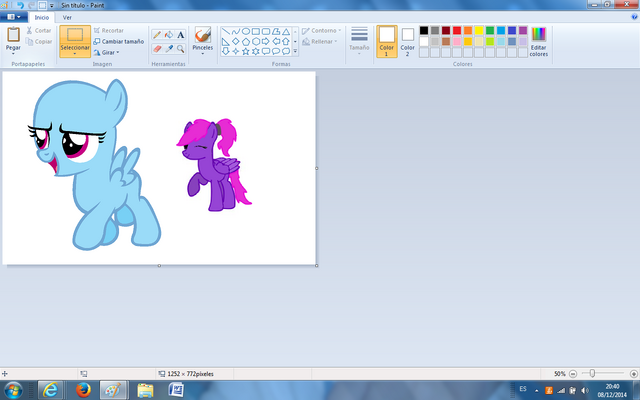Open the Paint file menu button

(14, 17)
